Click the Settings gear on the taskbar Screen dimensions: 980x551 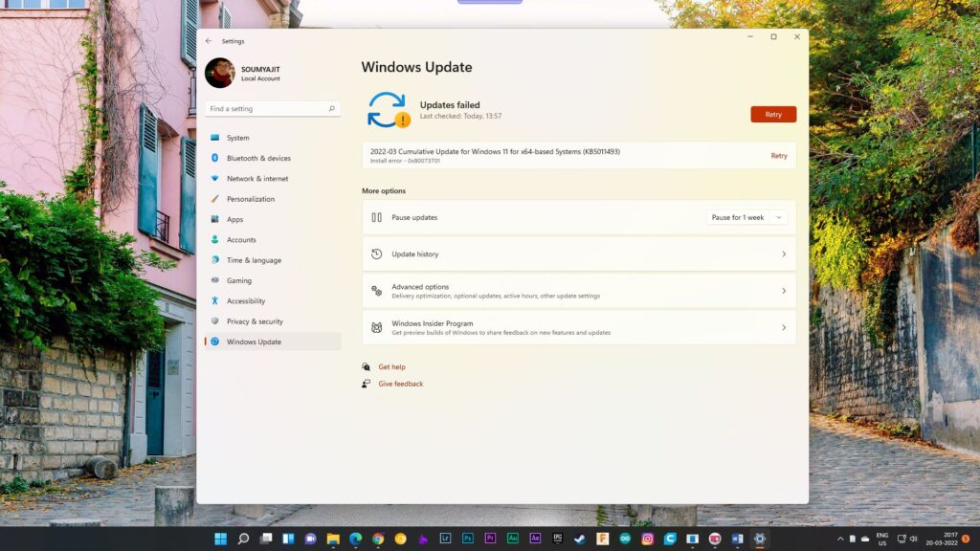760,539
